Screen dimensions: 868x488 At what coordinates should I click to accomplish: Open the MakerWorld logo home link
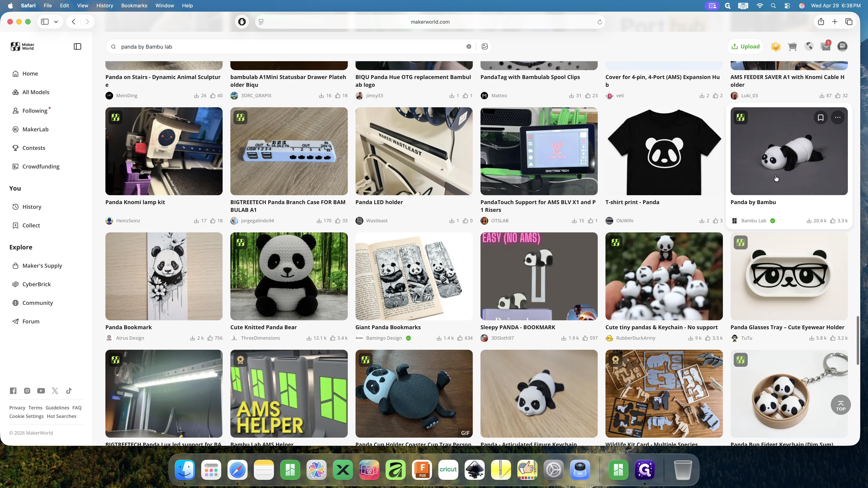(x=22, y=46)
